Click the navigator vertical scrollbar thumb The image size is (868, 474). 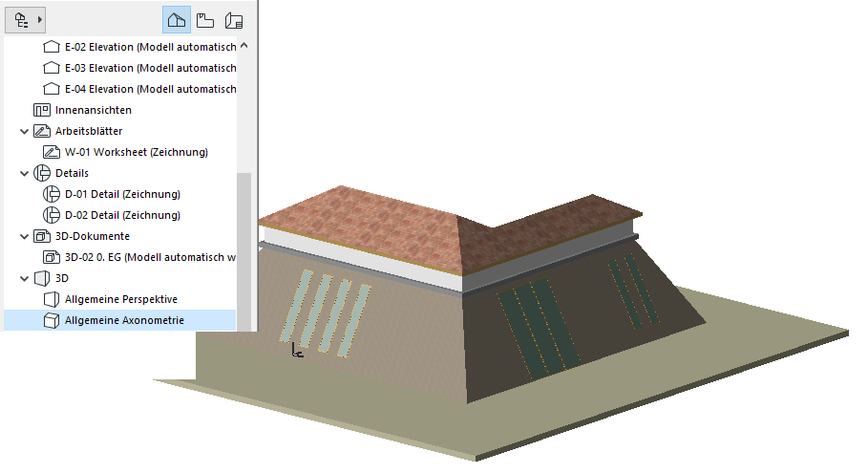[x=244, y=252]
